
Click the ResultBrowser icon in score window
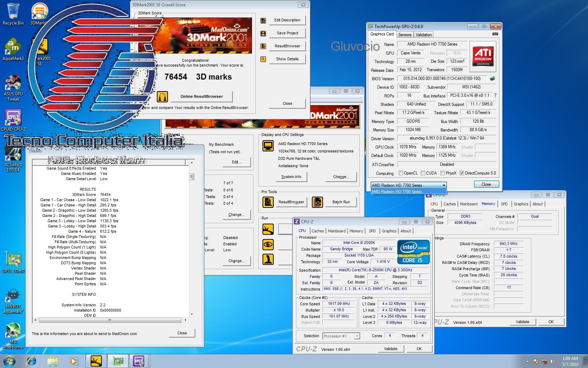263,46
